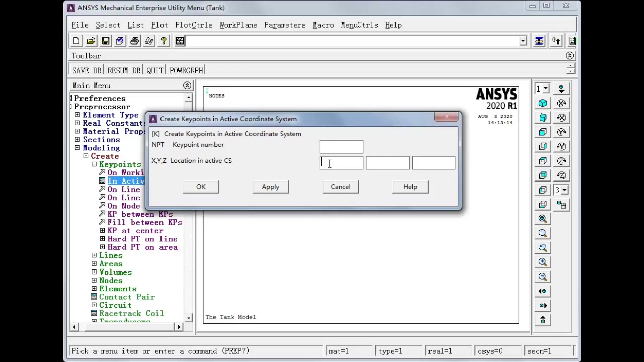Click the POWRGRPH toolbar button
Viewport: 644px width, 362px height.
[x=186, y=70]
